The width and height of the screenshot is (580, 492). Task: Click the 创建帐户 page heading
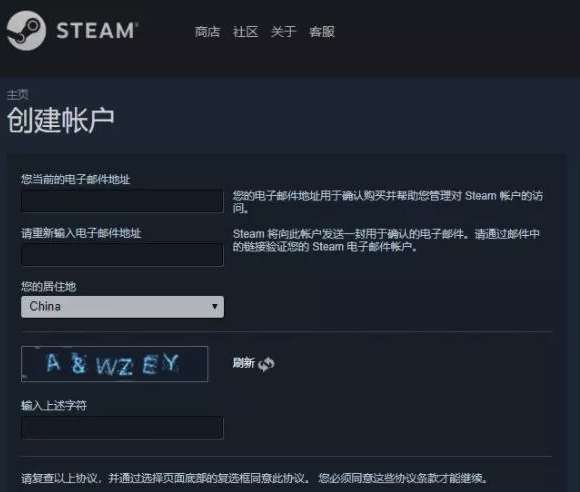tap(61, 120)
